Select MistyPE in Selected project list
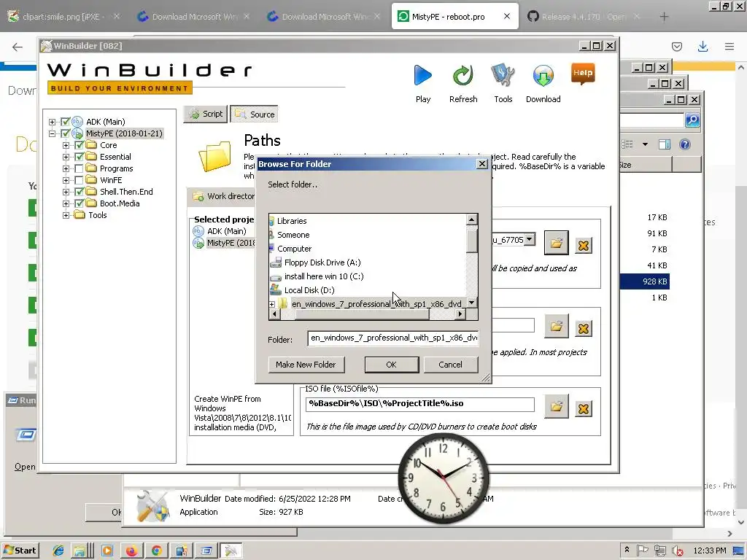The image size is (747, 560). (231, 243)
